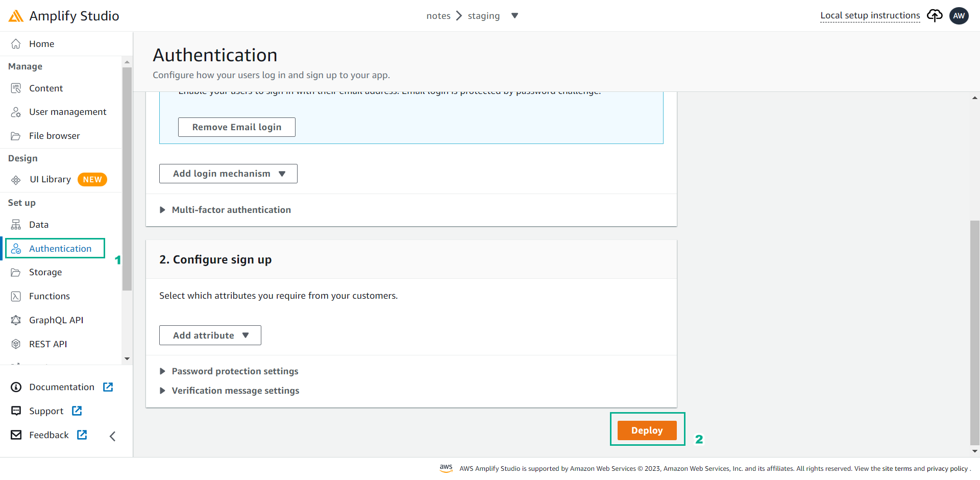
Task: Click the UI Library icon
Action: coord(16,180)
